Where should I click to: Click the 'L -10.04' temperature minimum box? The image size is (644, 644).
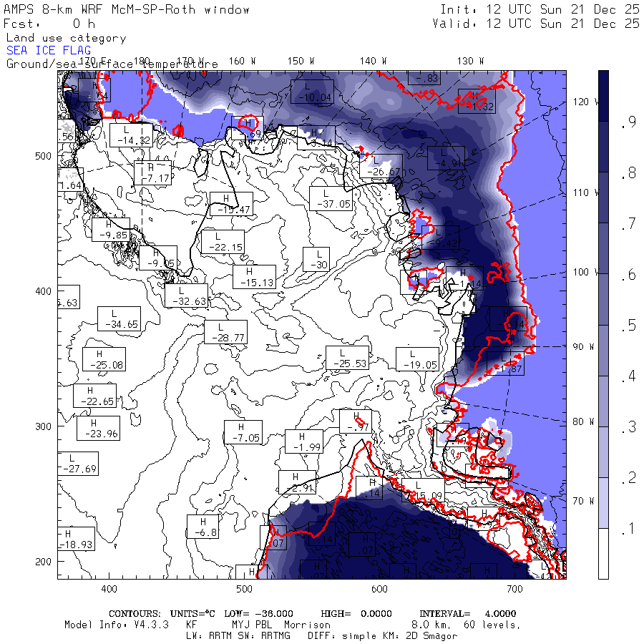tap(312, 92)
